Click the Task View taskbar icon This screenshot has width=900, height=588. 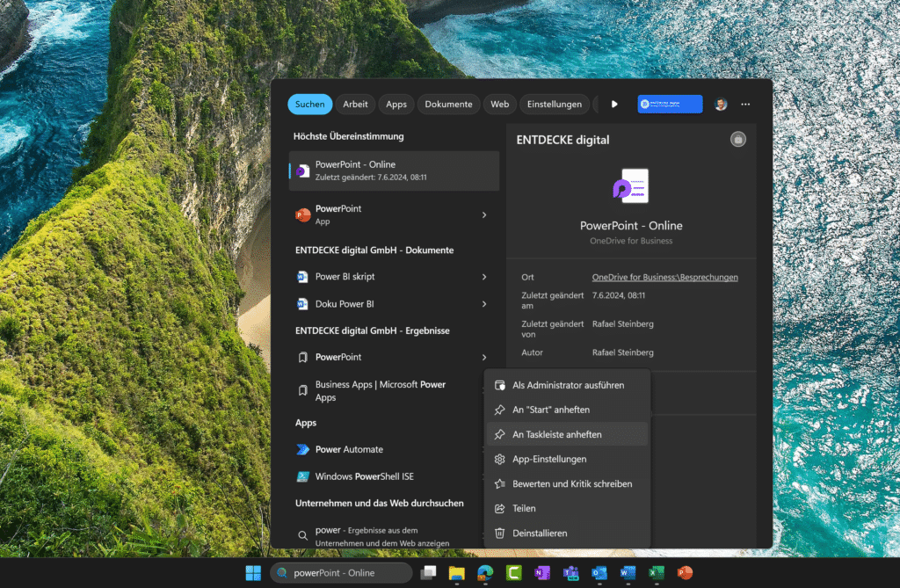pos(428,573)
